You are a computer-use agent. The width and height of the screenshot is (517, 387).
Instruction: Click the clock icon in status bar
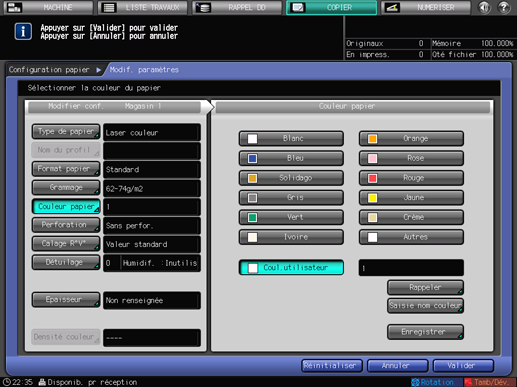tap(6, 382)
